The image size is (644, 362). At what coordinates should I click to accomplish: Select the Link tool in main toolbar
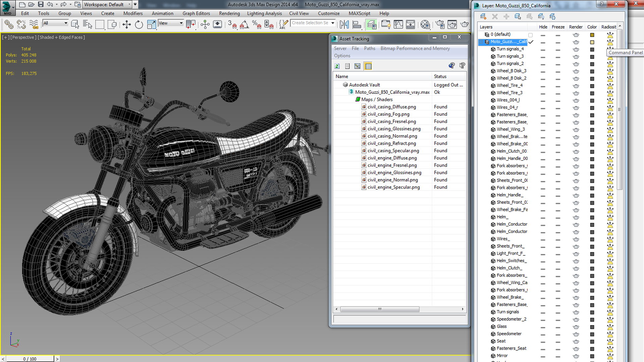[x=9, y=24]
